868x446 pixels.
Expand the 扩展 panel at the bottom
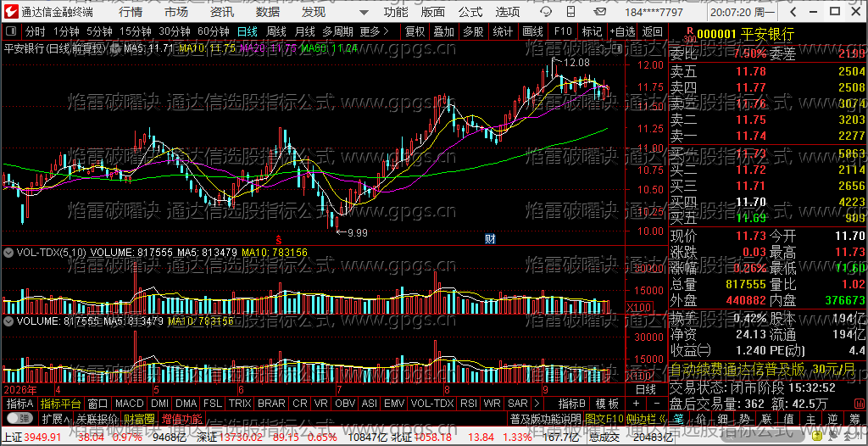[55, 418]
